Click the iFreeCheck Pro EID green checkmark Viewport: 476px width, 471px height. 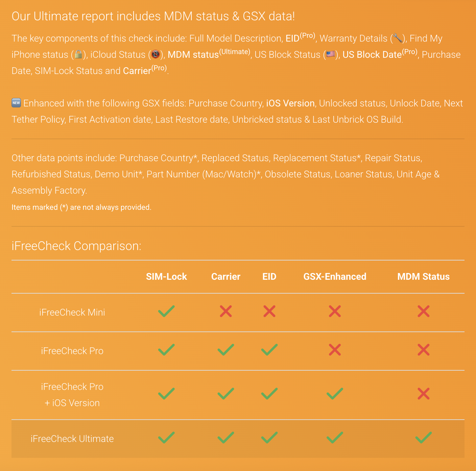(x=269, y=350)
